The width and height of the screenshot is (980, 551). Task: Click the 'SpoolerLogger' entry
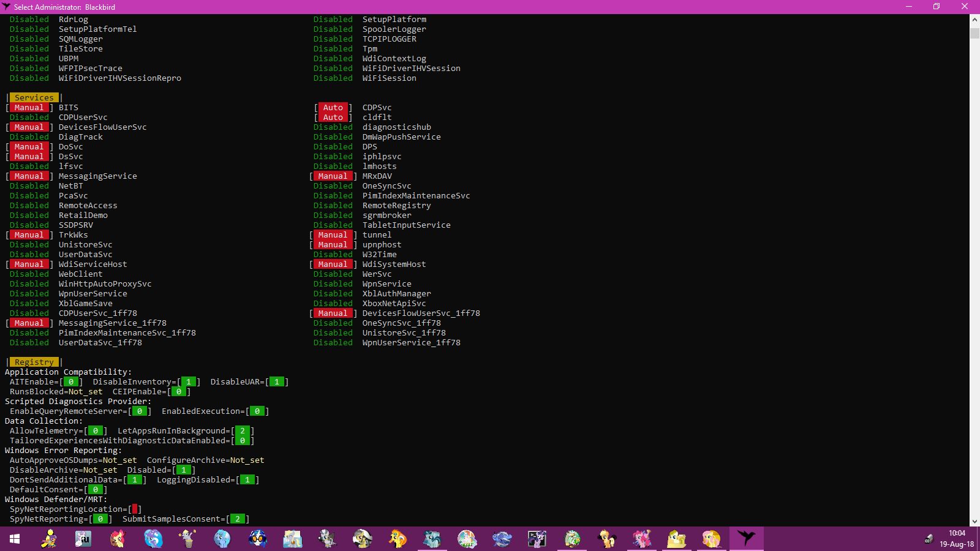click(394, 29)
